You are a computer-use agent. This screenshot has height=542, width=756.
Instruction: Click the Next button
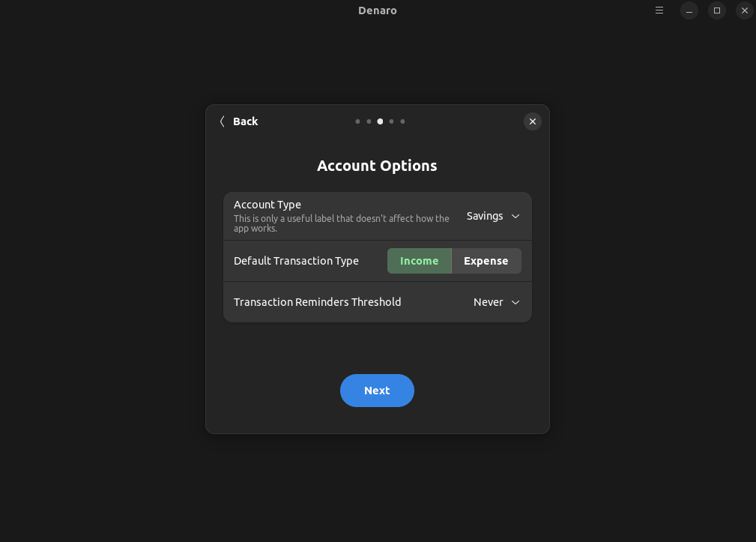point(377,391)
